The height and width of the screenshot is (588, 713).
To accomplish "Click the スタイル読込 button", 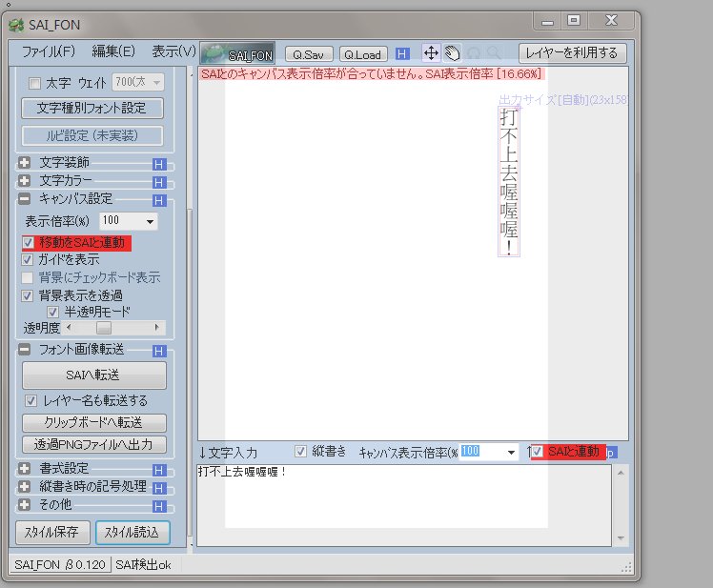I will point(132,533).
